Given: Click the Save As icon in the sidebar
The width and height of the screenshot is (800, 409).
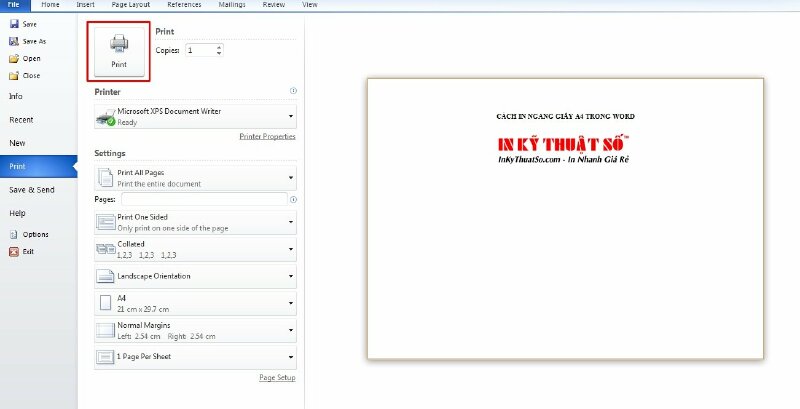Looking at the screenshot, I should [x=14, y=41].
